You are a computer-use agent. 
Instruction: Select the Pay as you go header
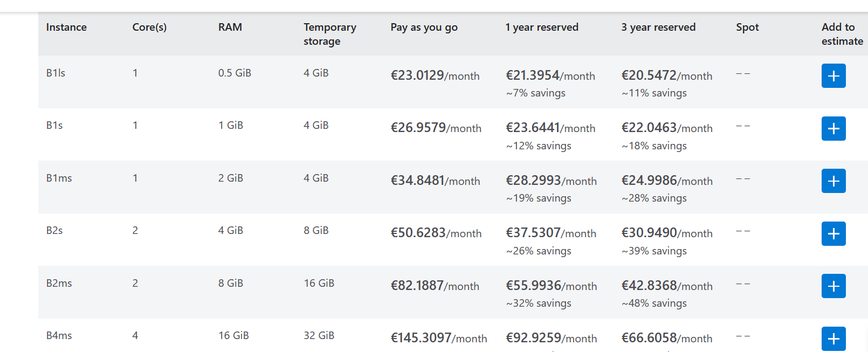424,27
